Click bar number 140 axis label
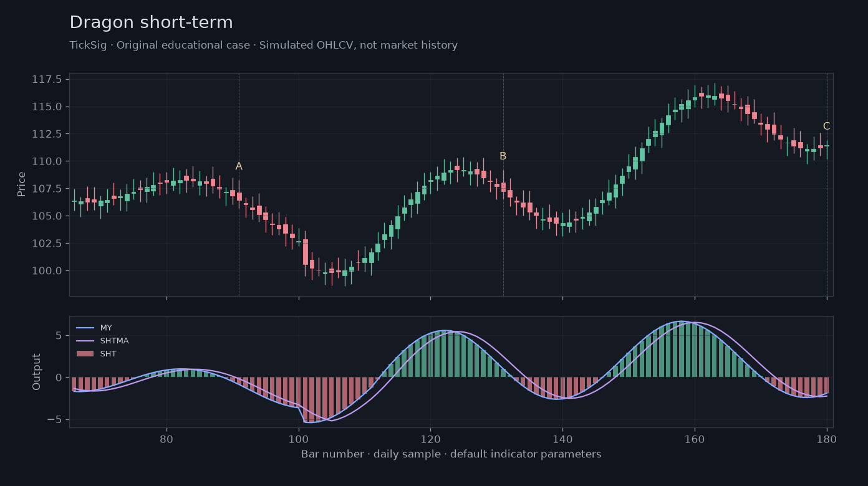The height and width of the screenshot is (486, 868). click(x=562, y=438)
